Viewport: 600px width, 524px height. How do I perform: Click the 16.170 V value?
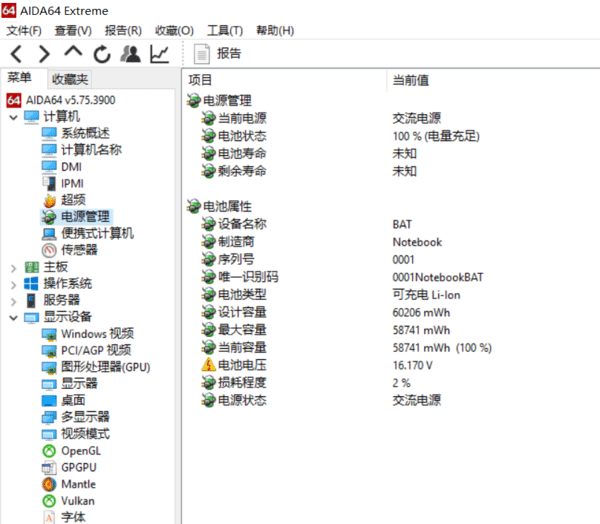(x=412, y=365)
